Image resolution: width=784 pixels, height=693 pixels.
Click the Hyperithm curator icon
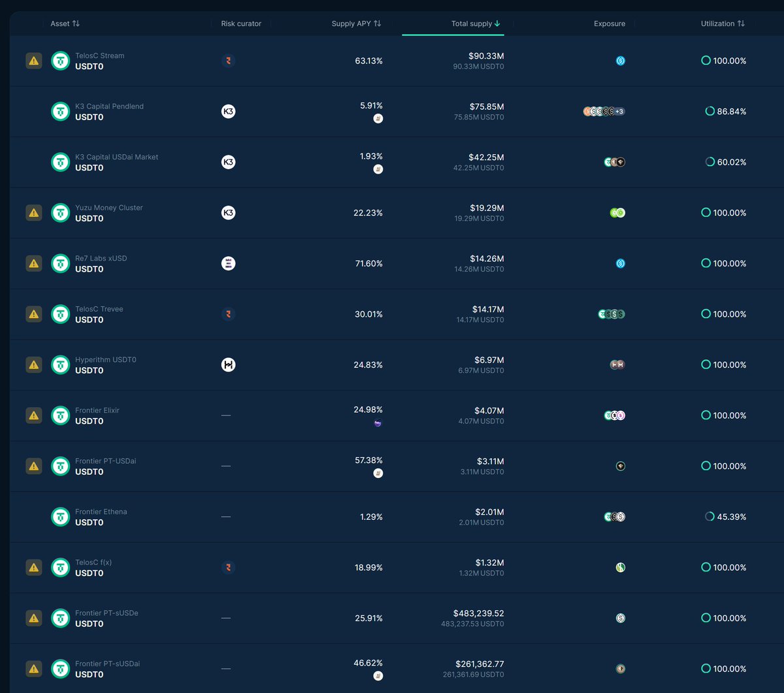tap(228, 364)
